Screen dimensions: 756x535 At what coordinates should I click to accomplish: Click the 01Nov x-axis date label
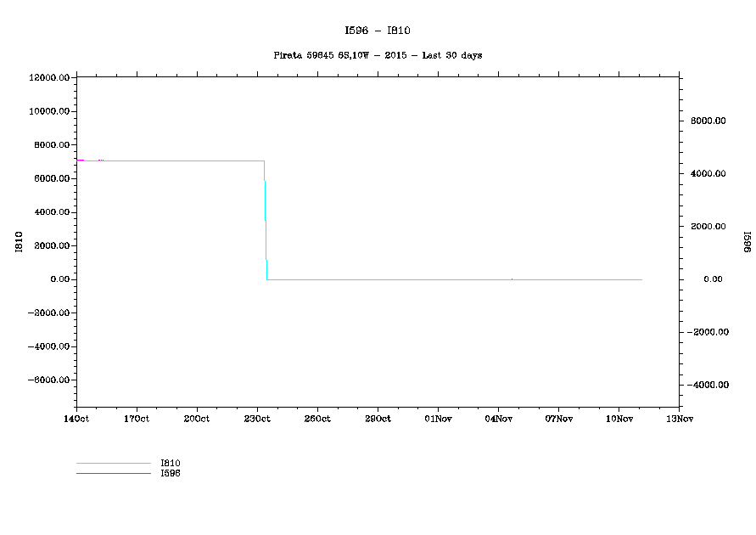pos(438,419)
